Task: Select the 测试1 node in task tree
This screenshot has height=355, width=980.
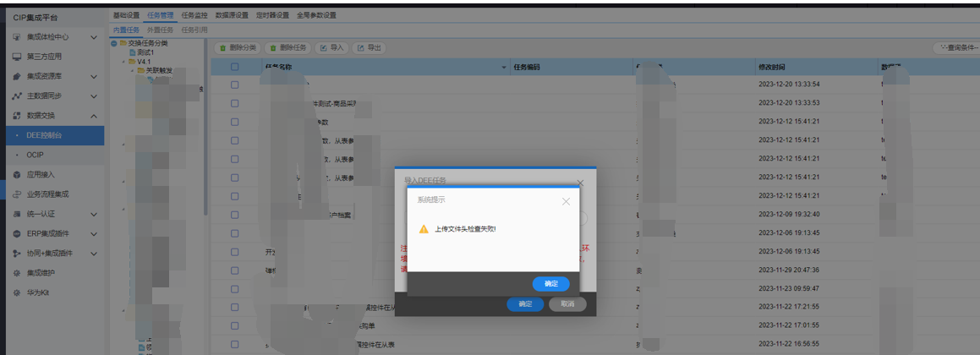Action: [145, 52]
